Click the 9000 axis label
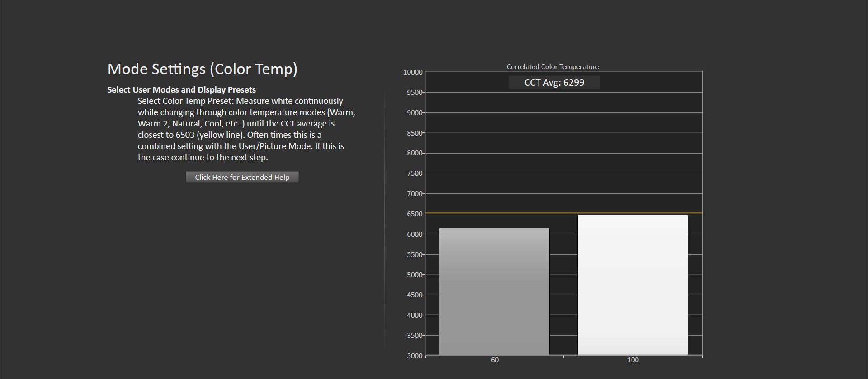 415,112
